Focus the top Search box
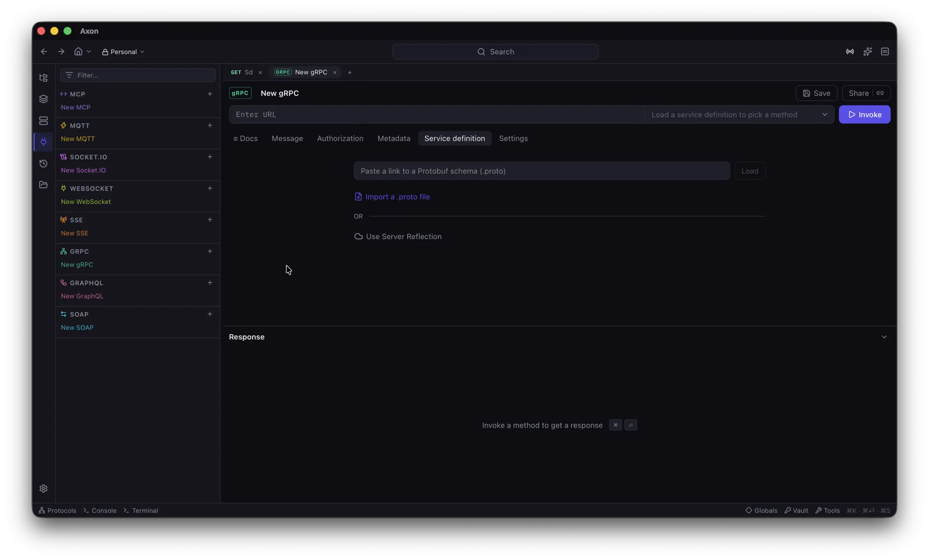This screenshot has width=929, height=560. 496,52
